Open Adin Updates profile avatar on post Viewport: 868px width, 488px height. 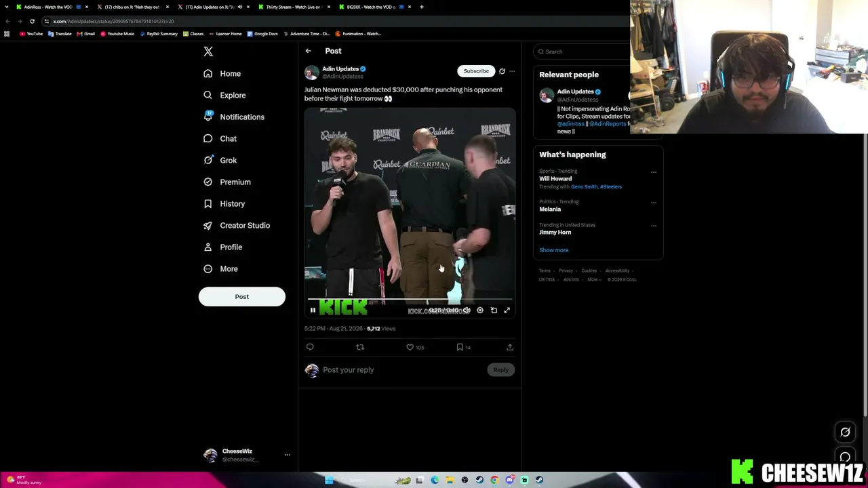pyautogui.click(x=311, y=73)
